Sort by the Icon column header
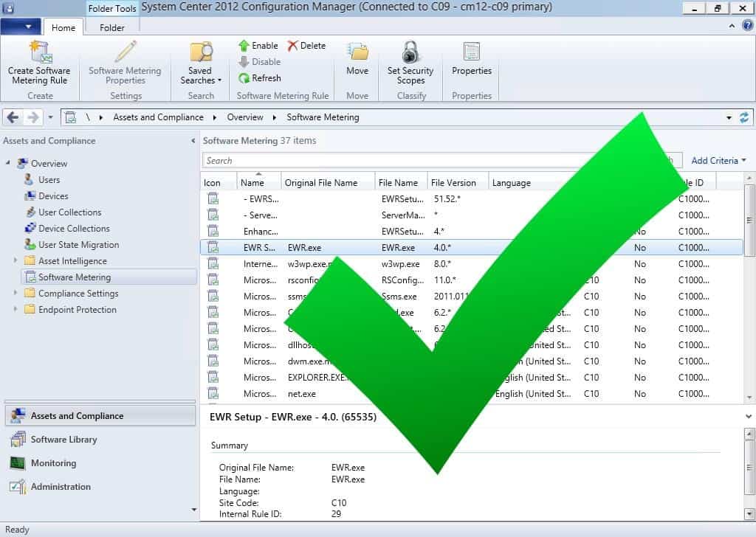Screen dimensions: 756x537 tap(219, 182)
